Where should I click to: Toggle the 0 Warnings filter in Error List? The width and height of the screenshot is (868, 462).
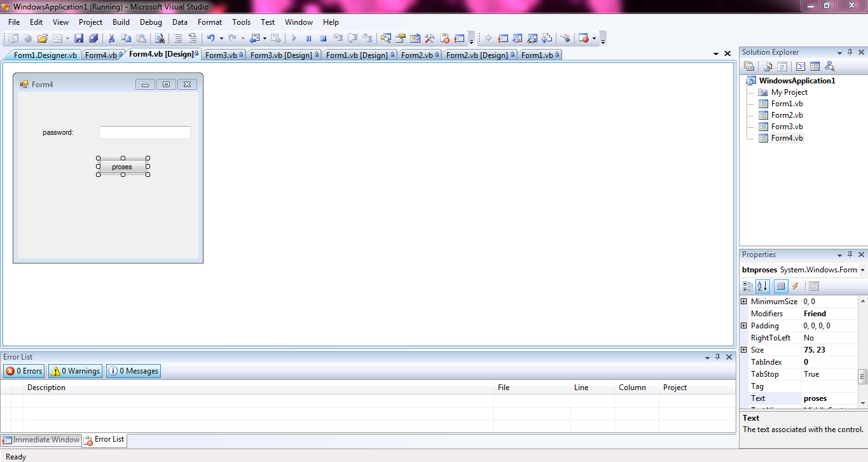(74, 370)
